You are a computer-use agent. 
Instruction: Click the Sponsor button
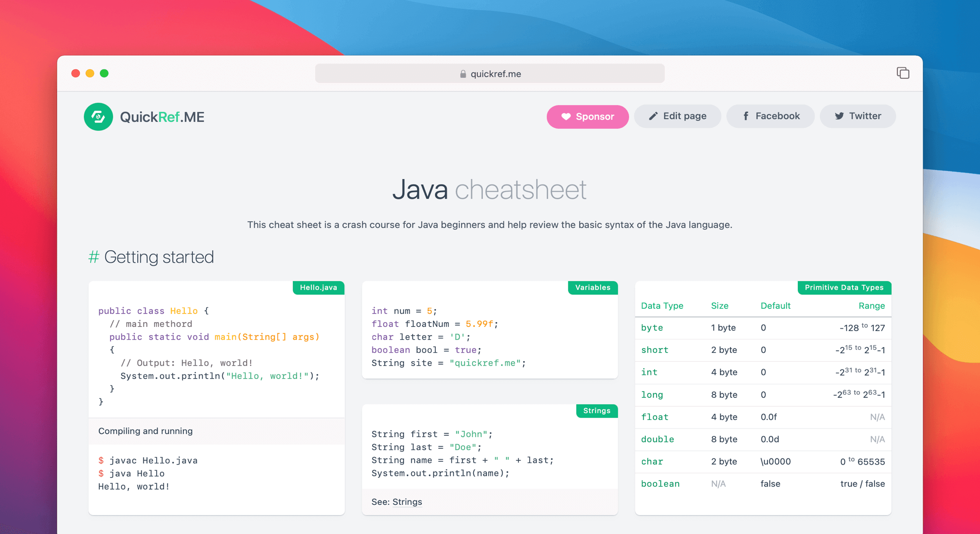coord(587,116)
